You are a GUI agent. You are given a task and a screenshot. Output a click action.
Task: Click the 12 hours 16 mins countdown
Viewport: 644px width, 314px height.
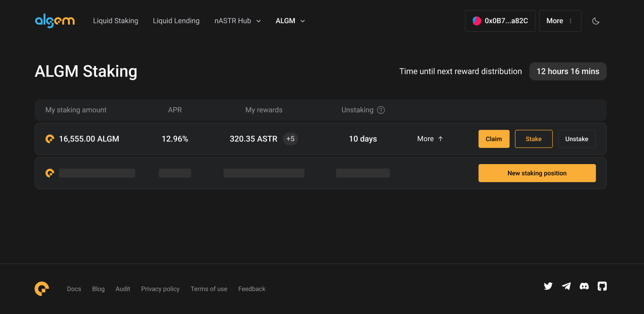tap(568, 71)
